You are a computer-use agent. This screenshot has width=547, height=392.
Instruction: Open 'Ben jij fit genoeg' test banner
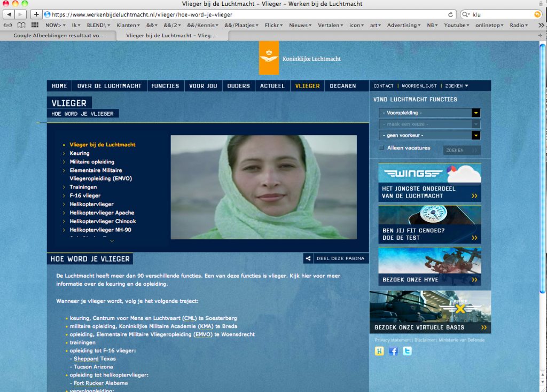(x=429, y=224)
